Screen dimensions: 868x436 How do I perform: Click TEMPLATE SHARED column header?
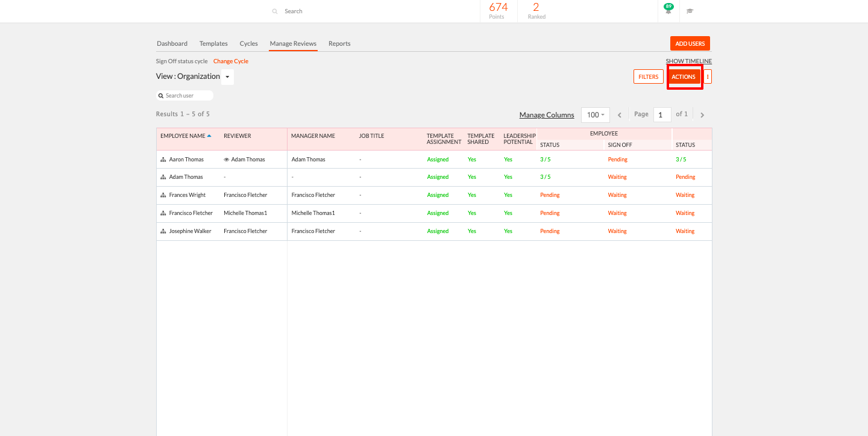pyautogui.click(x=481, y=139)
